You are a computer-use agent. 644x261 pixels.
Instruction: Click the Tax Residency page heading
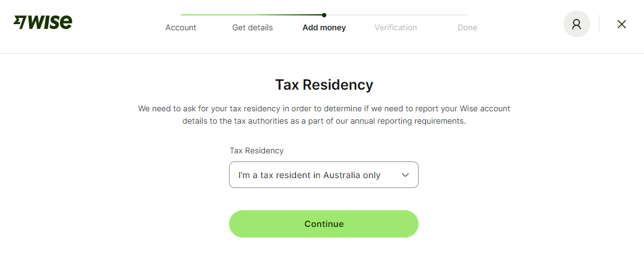coord(324,85)
